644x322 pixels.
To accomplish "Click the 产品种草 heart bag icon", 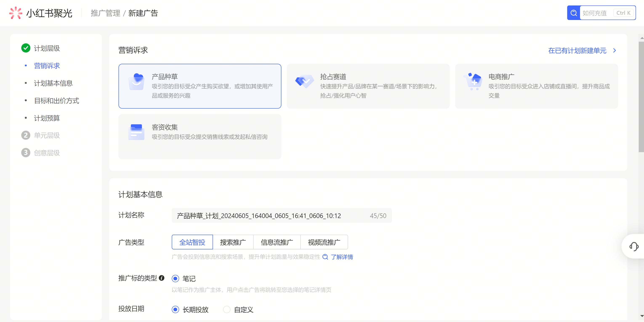I will coord(136,82).
